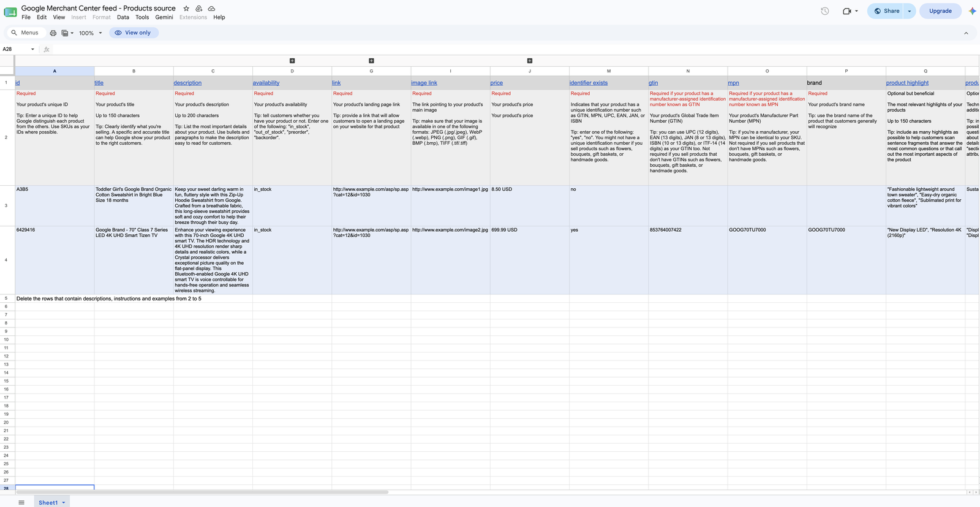Follow the 'id' header link
This screenshot has width=980, height=507.
18,83
